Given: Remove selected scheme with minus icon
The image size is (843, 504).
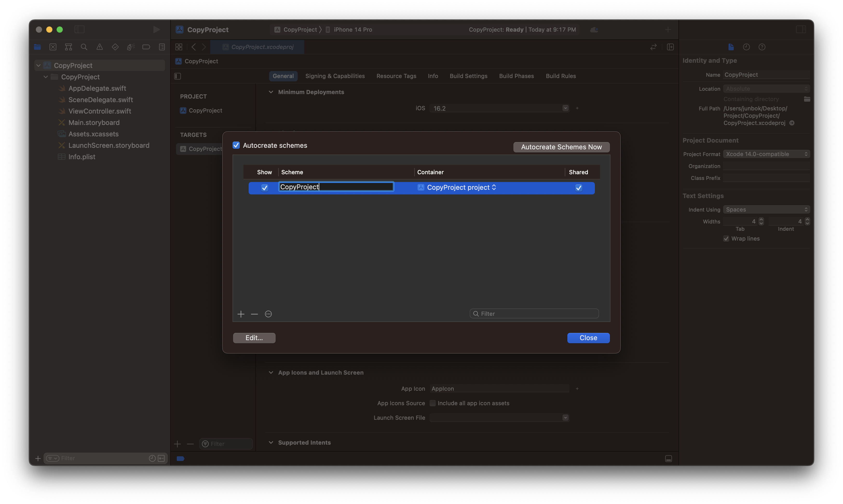Looking at the screenshot, I should click(x=254, y=314).
